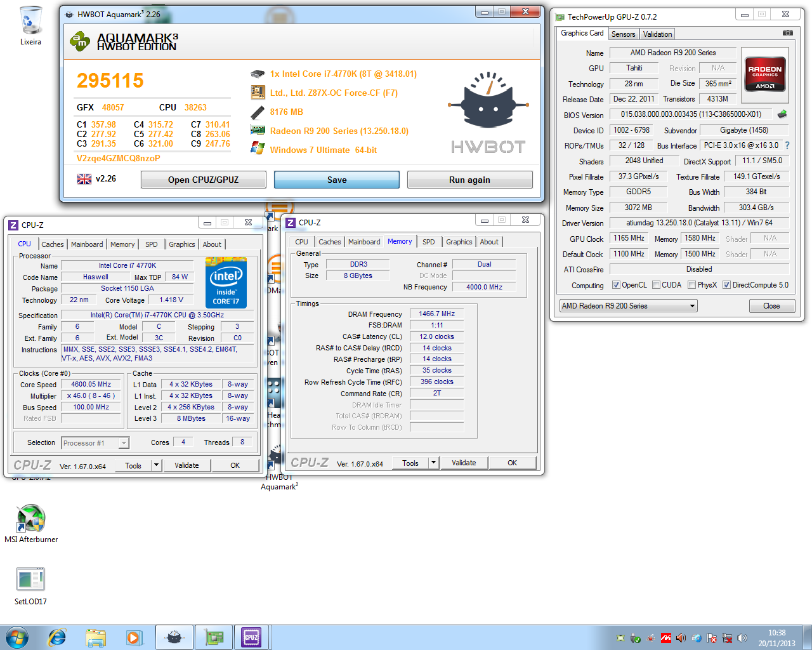Select the SetLOD17 desktop icon
The height and width of the screenshot is (650, 812).
point(30,586)
